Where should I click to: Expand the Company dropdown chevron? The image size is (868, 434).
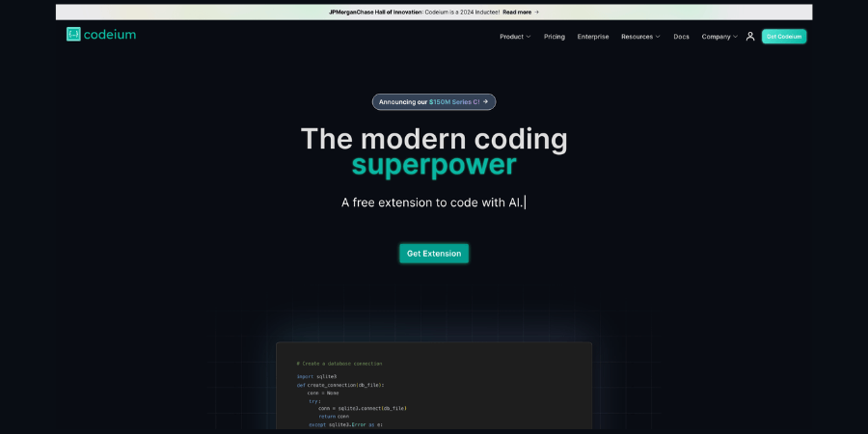[x=735, y=37]
